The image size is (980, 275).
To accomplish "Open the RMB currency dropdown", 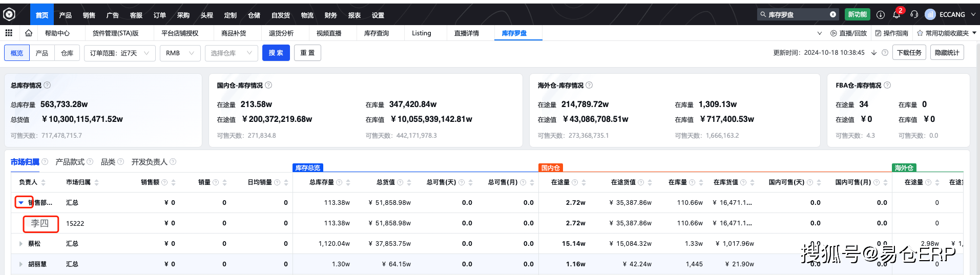I will [x=180, y=53].
